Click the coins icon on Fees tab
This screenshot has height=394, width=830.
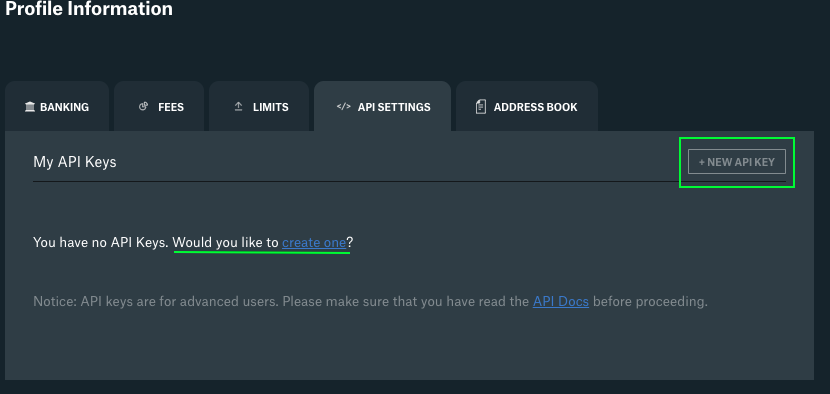point(143,106)
